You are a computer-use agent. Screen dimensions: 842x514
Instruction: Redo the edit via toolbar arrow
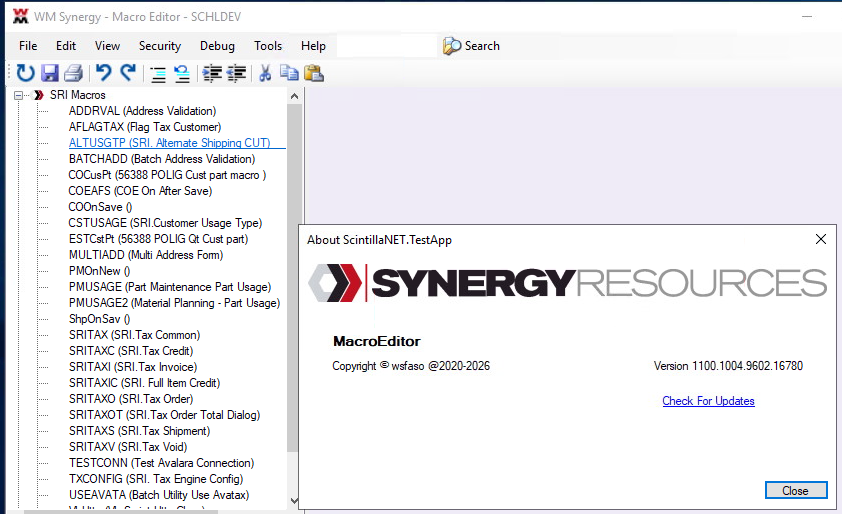click(x=128, y=73)
